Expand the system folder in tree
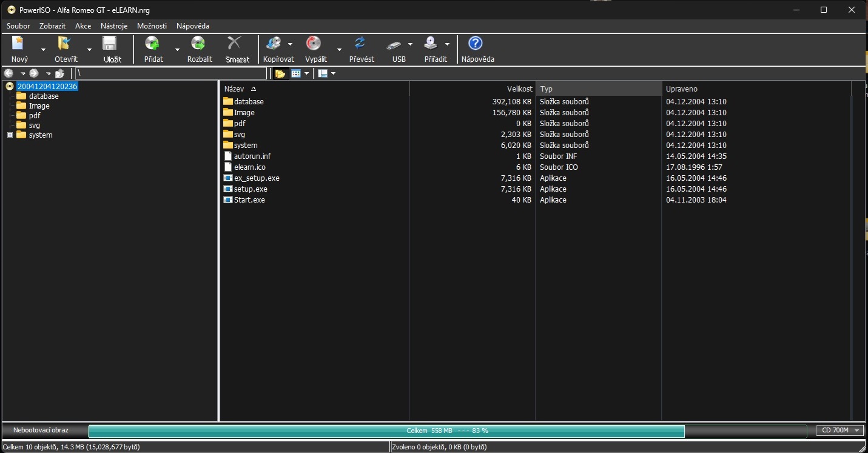This screenshot has width=868, height=453. coord(10,135)
